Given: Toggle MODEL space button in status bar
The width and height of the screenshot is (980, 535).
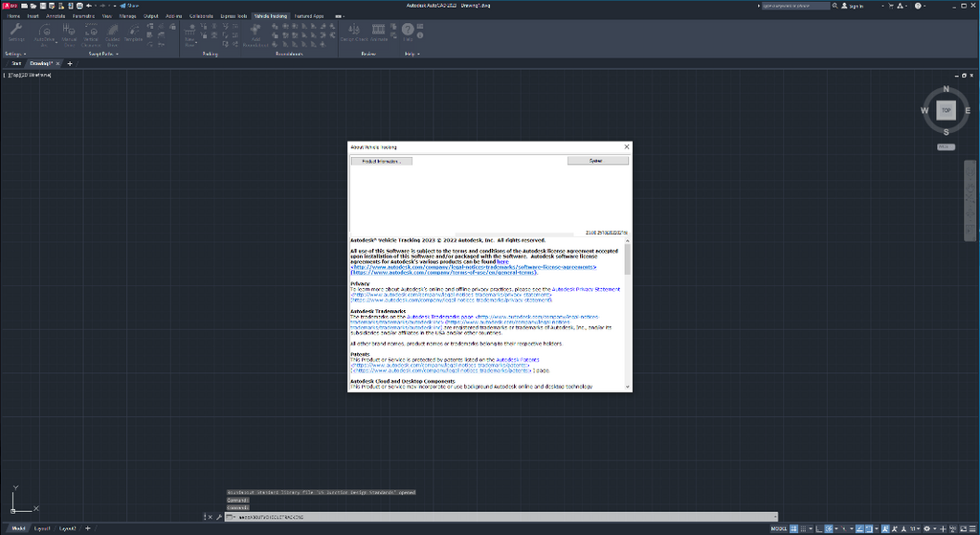Looking at the screenshot, I should [x=779, y=528].
